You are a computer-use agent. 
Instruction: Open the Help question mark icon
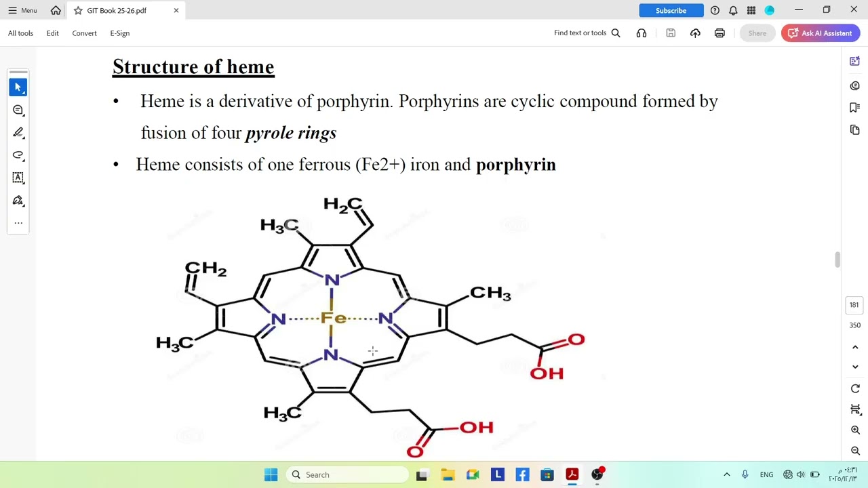point(715,10)
